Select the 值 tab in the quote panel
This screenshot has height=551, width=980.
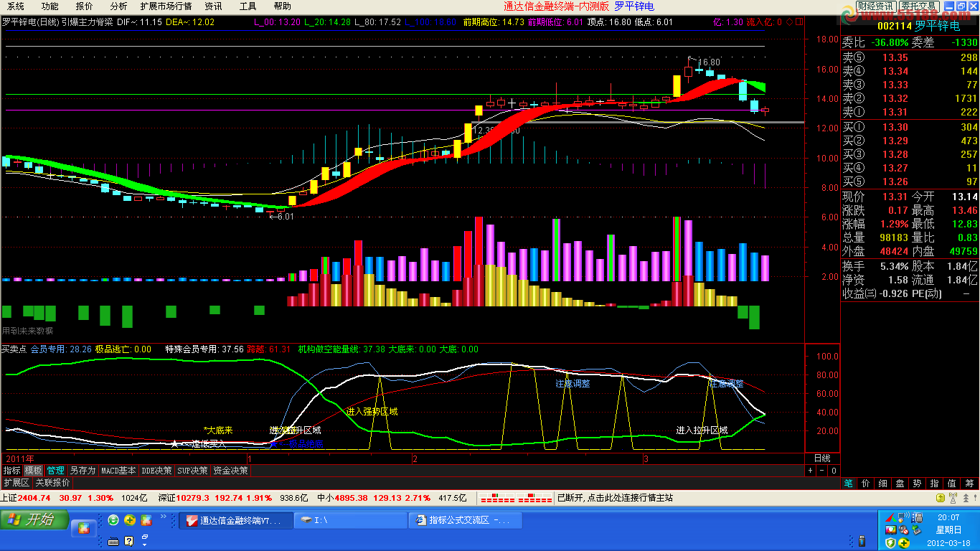pyautogui.click(x=952, y=484)
